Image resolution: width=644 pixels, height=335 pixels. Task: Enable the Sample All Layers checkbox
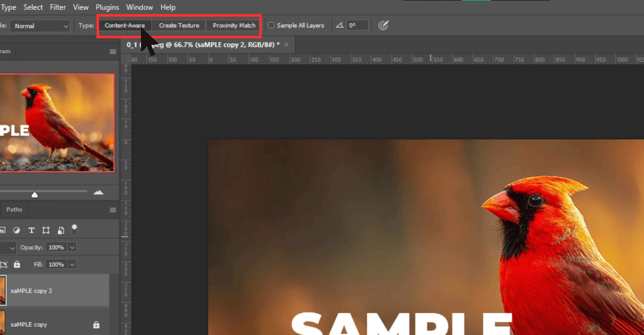point(271,25)
